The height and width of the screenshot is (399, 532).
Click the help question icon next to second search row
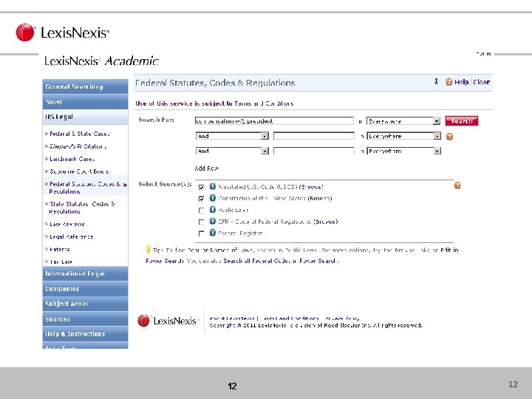click(x=449, y=137)
